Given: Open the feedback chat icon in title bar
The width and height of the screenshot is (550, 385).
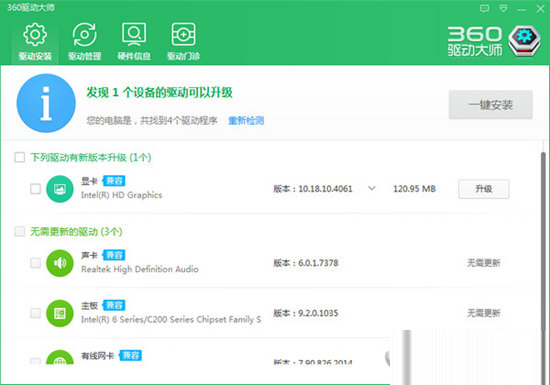Looking at the screenshot, I should coord(484,9).
